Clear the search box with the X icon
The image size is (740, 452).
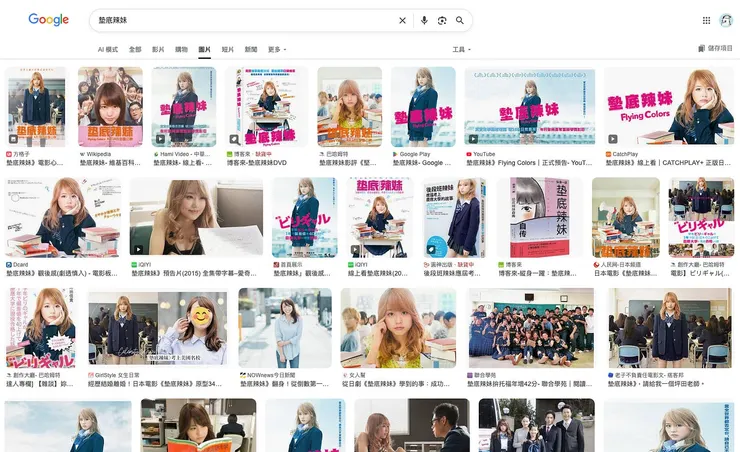point(402,20)
